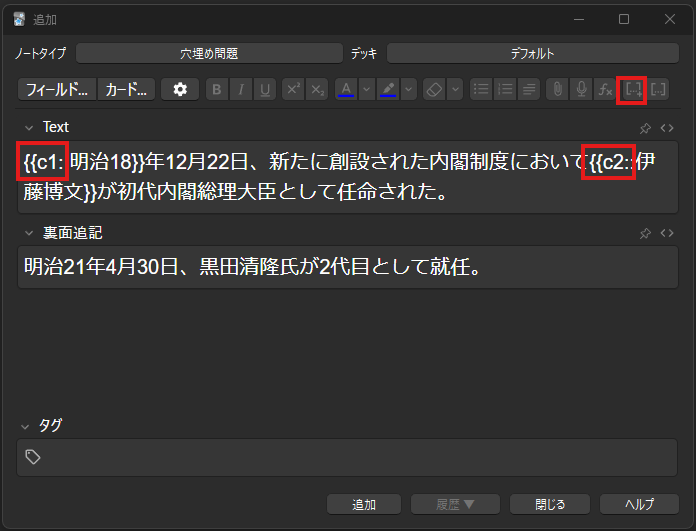
Task: Pin the Text field
Action: pyautogui.click(x=645, y=128)
